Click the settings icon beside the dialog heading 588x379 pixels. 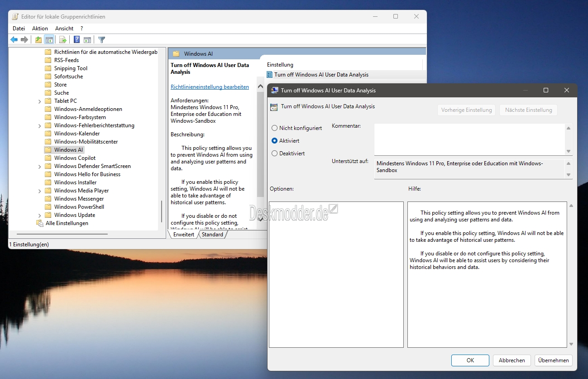coord(273,107)
